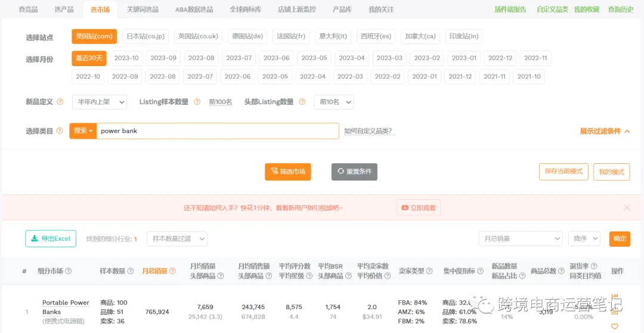Click help icon next to 月总销量 header
This screenshot has height=333, width=644.
[x=172, y=271]
